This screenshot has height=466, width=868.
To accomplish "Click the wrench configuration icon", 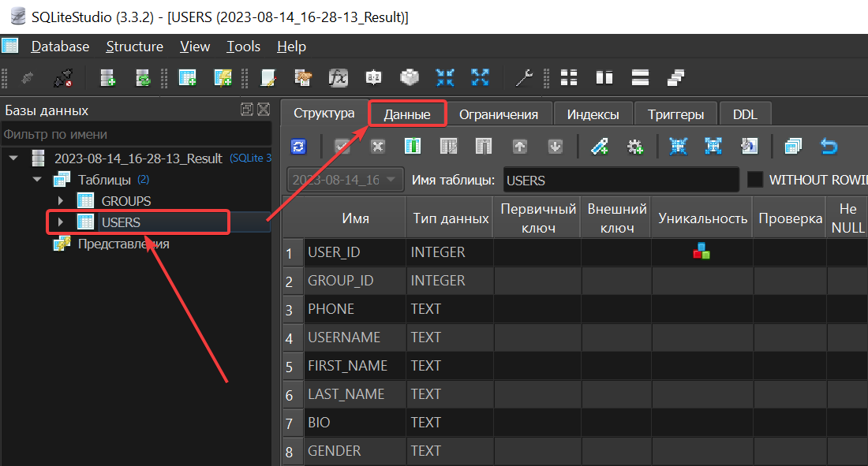I will click(x=523, y=77).
